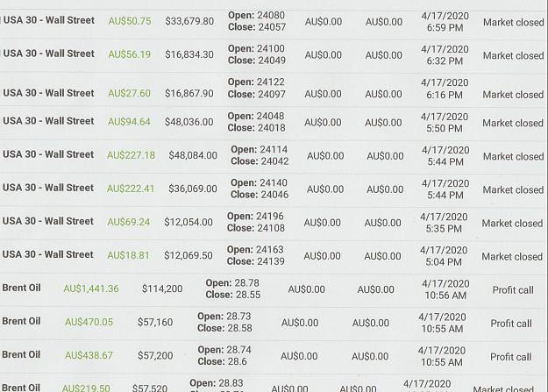The height and width of the screenshot is (392, 548).
Task: Click the $48,036.00 trade amount
Action: [189, 122]
